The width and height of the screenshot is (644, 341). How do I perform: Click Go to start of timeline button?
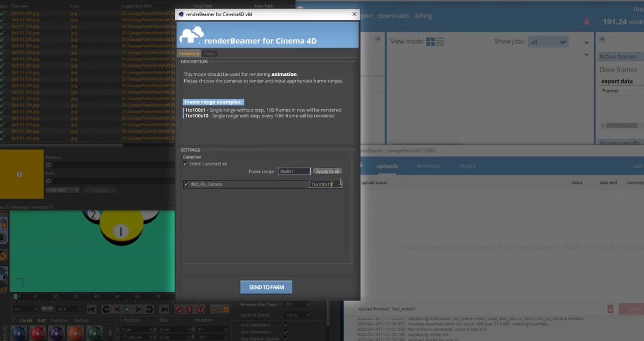point(91,309)
